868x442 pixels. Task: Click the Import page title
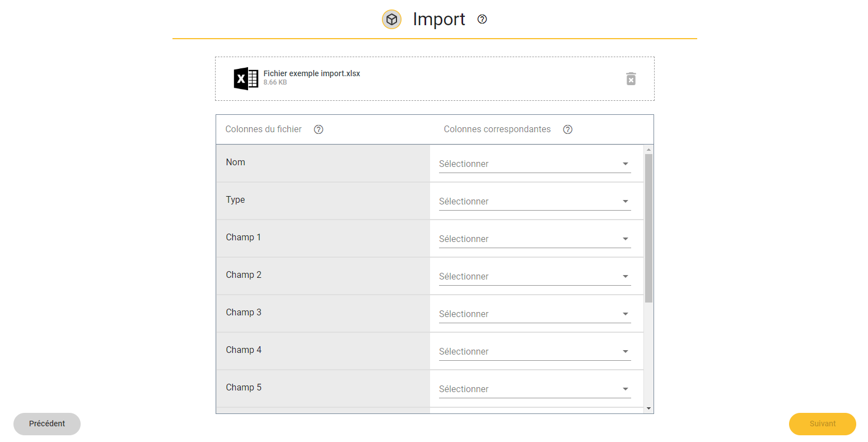coord(439,19)
